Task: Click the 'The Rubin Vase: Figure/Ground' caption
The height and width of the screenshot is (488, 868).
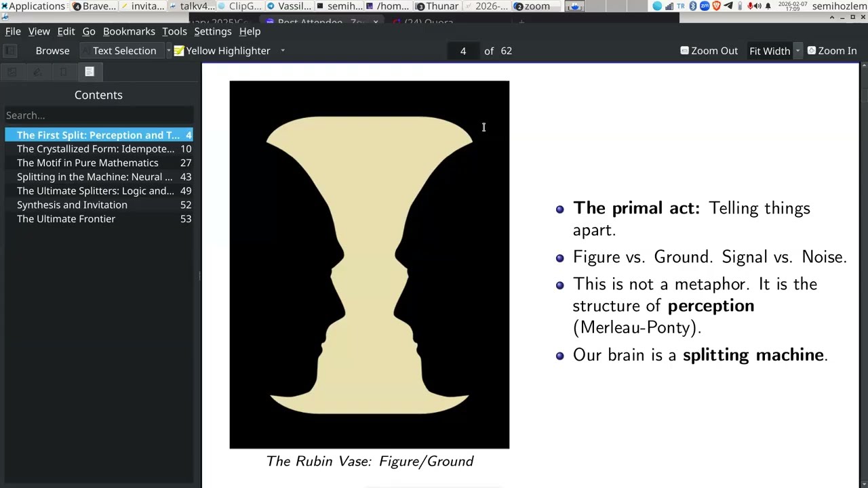Action: click(370, 462)
